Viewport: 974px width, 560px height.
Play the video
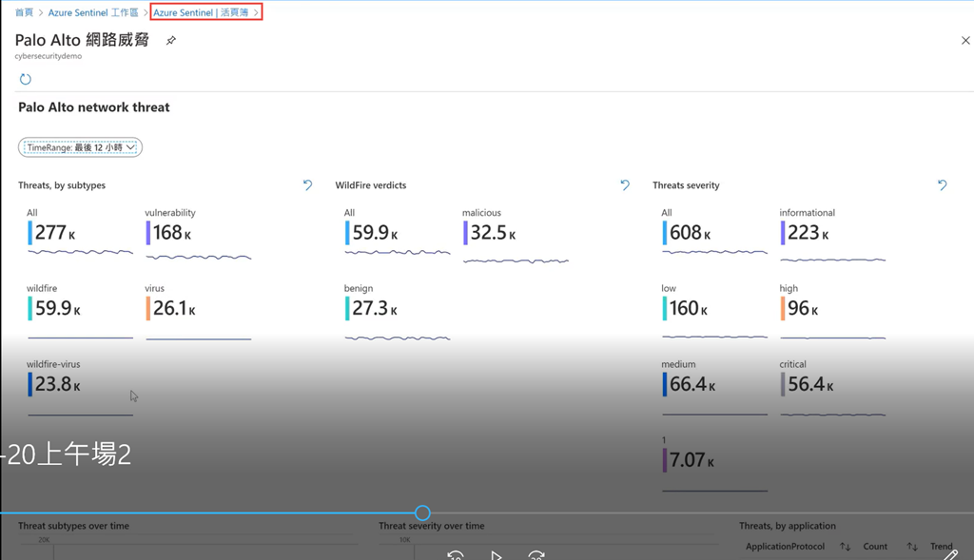[x=496, y=555]
